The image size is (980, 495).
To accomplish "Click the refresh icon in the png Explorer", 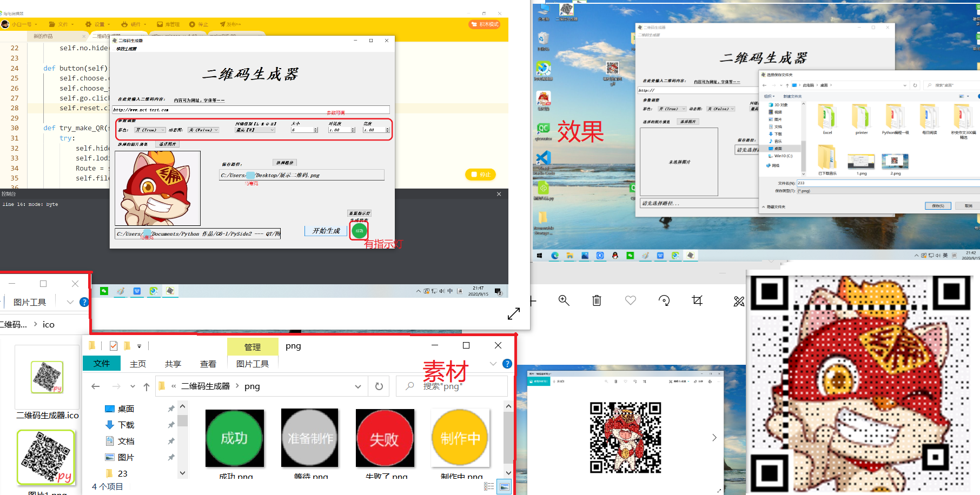I will (x=379, y=386).
